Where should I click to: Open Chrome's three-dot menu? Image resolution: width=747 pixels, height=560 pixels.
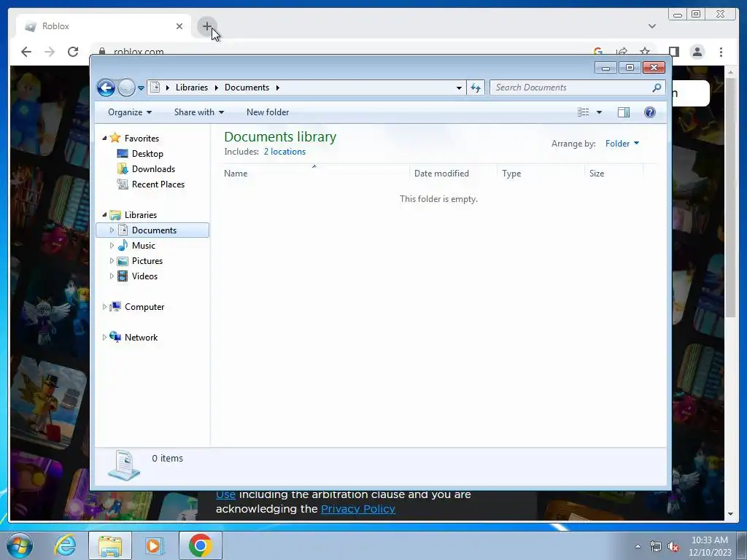coord(721,52)
